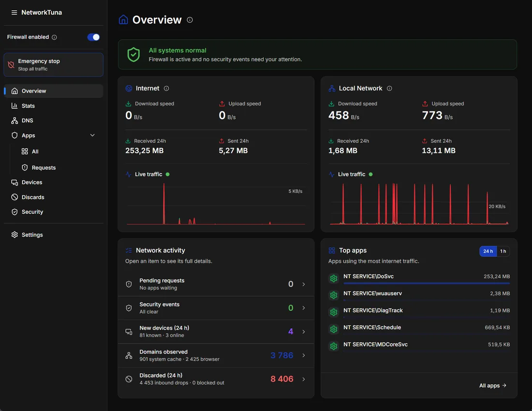Disable the Firewall enabled toggle

point(93,37)
